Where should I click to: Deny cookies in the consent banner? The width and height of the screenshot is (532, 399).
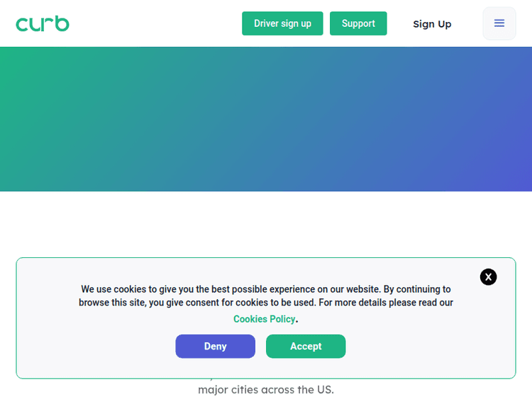215,347
